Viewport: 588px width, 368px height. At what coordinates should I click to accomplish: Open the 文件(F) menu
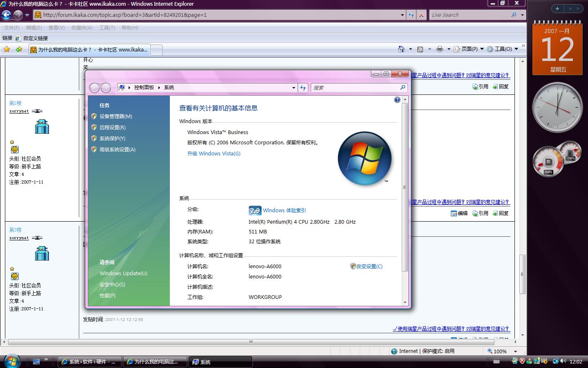tap(12, 28)
